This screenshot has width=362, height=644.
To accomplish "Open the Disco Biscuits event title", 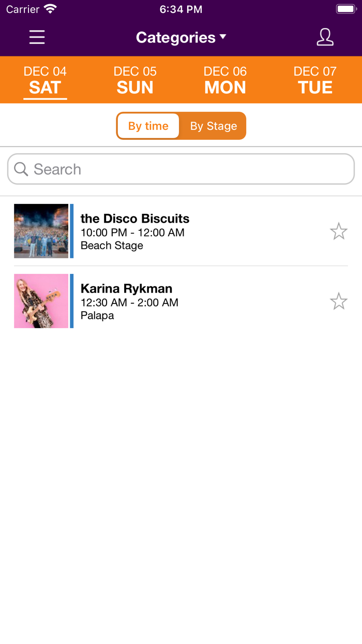I will [135, 218].
